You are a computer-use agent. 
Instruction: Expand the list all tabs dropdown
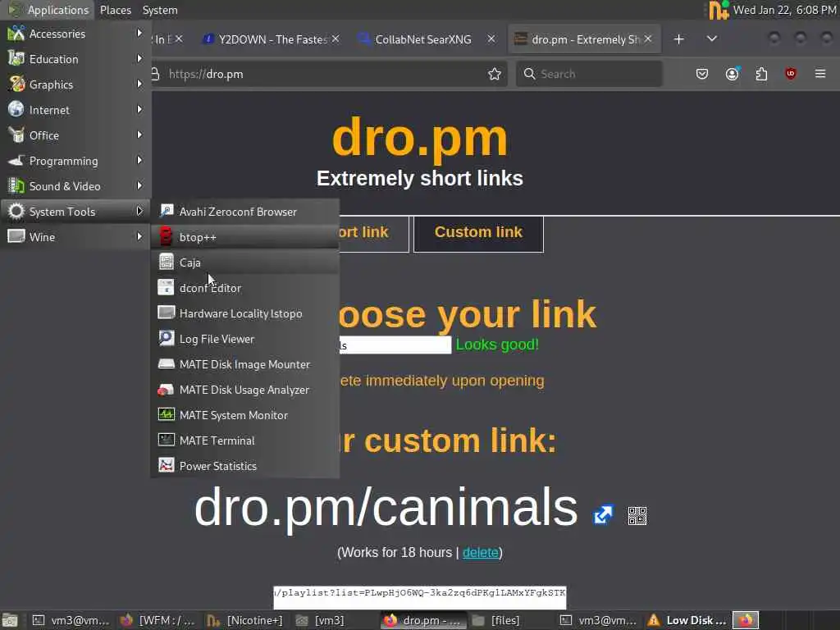coord(712,39)
